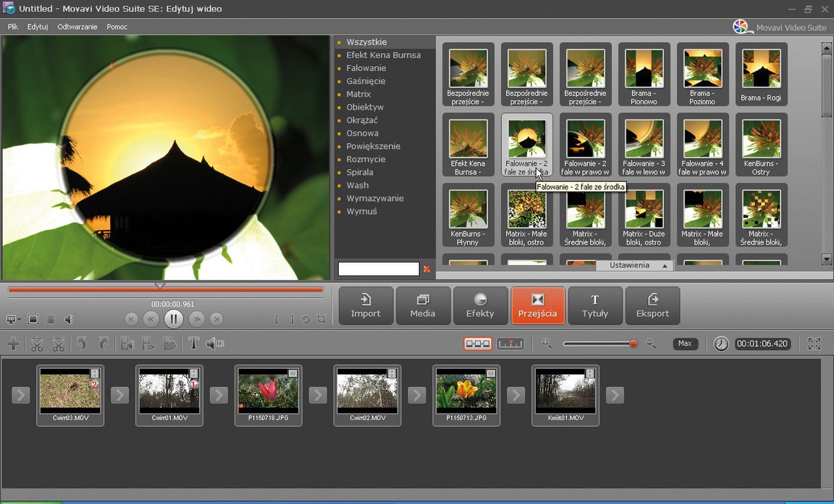Open the Odtwarzanie menu
This screenshot has height=504, width=834.
click(78, 27)
